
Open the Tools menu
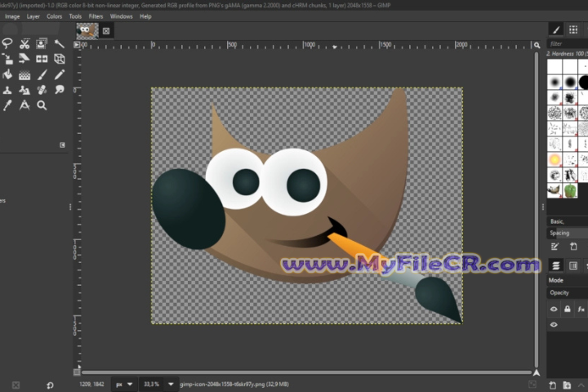click(x=75, y=16)
